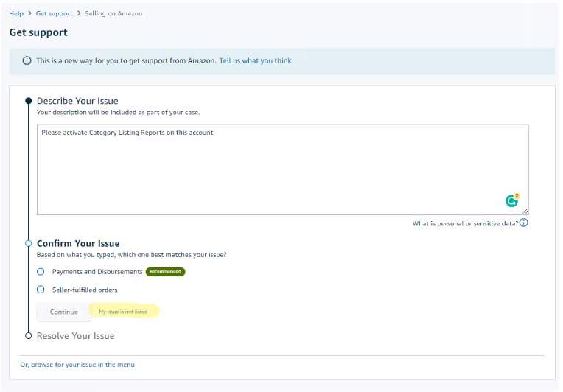This screenshot has height=392, width=563.
Task: Click the info icon in the banner
Action: [x=27, y=60]
